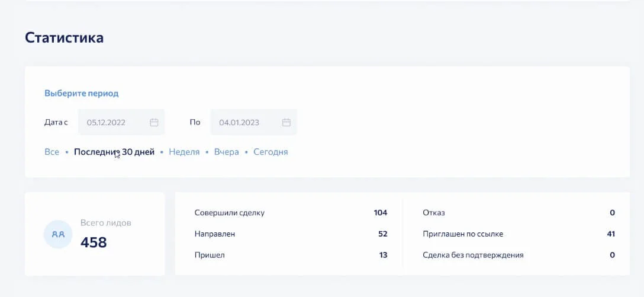
Task: Click the 'Приглашен по ссылке' row label
Action: 463,234
